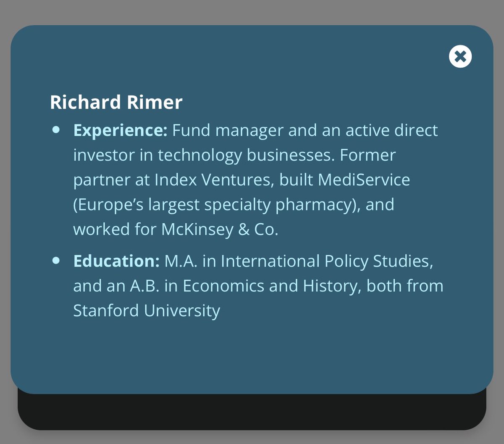Click the Richard Rimer name heading
The width and height of the screenshot is (504, 444).
tap(116, 103)
